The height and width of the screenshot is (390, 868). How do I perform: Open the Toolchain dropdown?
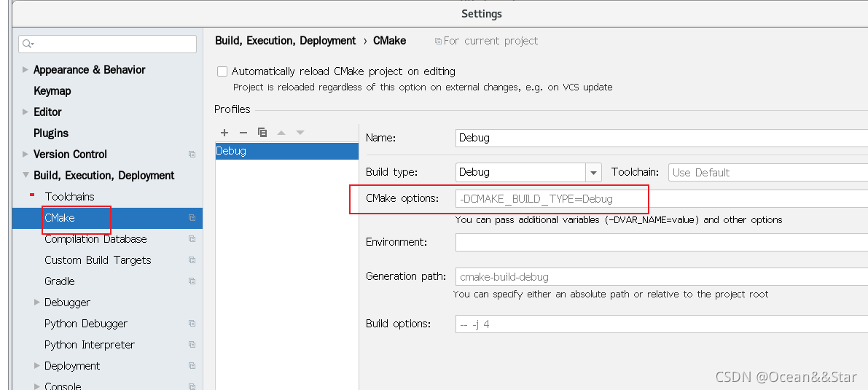[768, 172]
